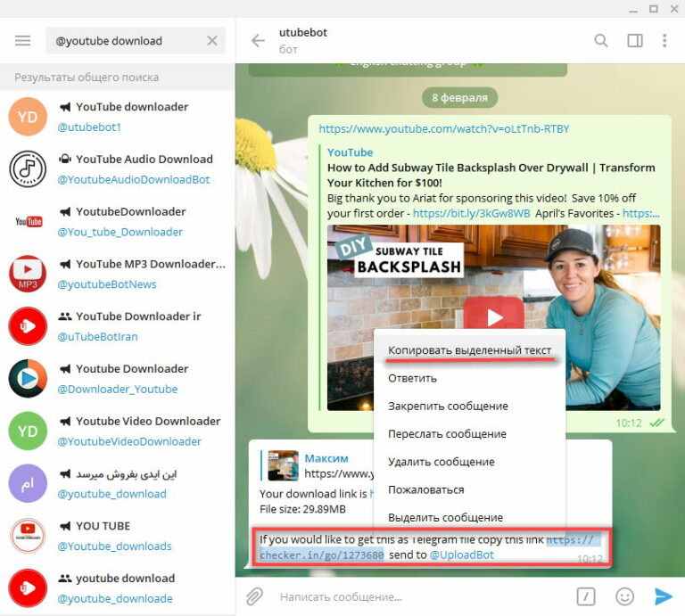Select 'YouTube Downloader ir' group result
Screen dimensions: 685x616
click(117, 326)
